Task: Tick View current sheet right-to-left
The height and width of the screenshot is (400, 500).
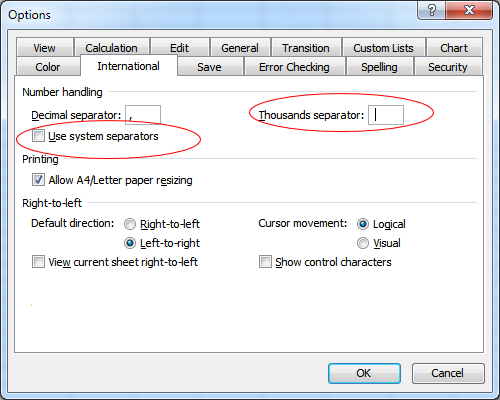Action: tap(38, 262)
